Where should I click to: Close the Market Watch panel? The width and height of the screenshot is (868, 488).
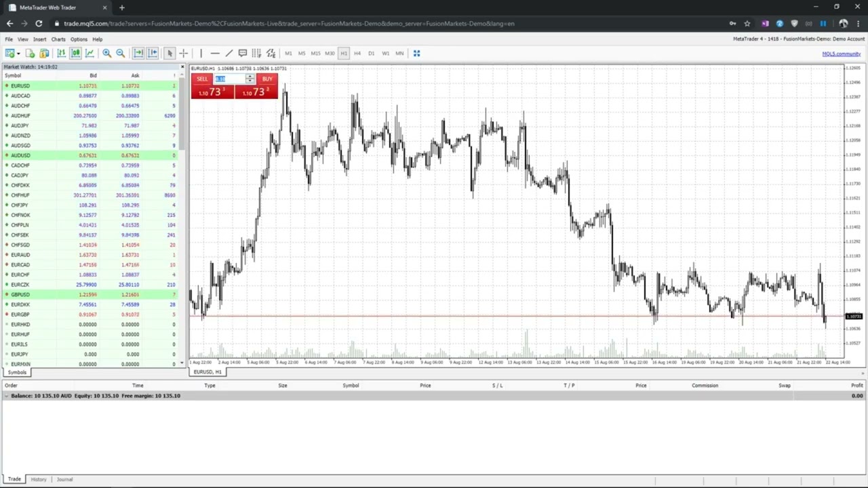pos(182,66)
